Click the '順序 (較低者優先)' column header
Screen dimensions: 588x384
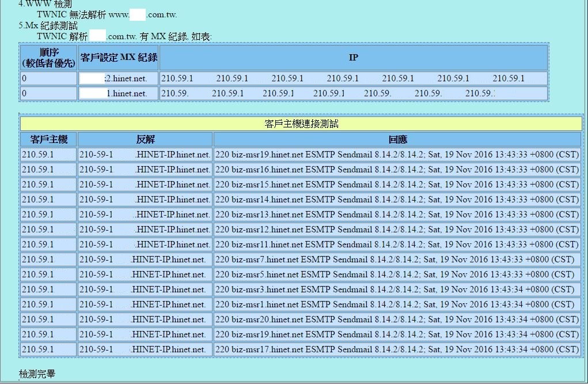point(49,58)
